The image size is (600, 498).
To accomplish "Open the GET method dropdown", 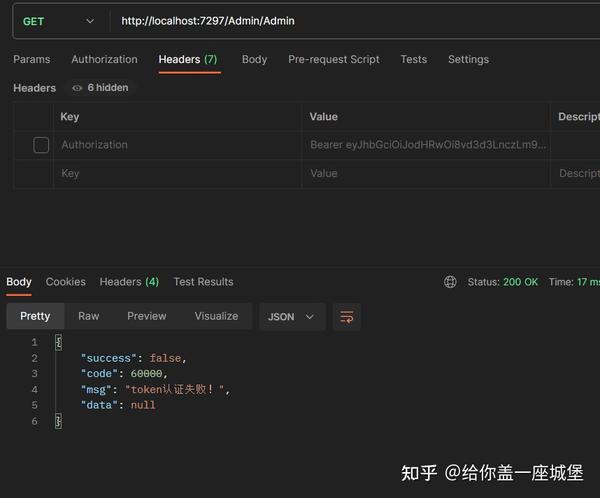I will [x=58, y=21].
